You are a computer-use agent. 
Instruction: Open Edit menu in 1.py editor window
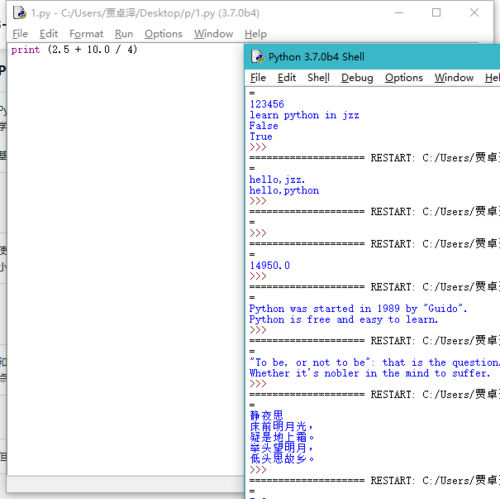pos(49,34)
